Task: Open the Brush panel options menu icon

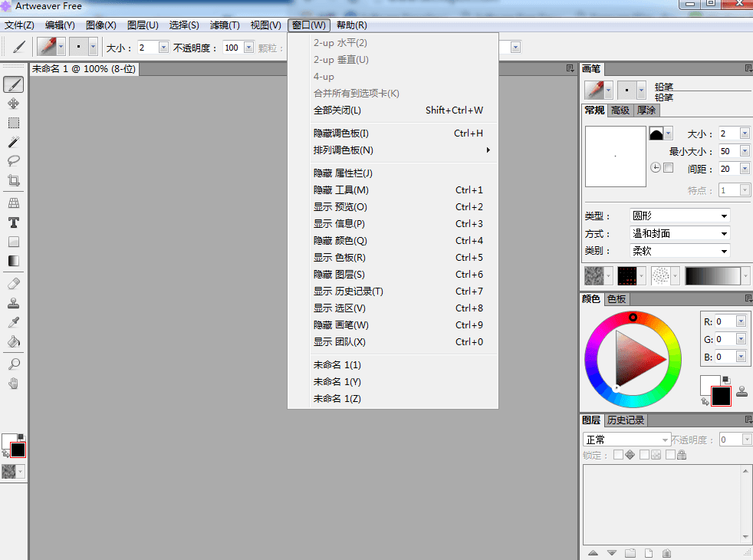Action: pyautogui.click(x=748, y=69)
